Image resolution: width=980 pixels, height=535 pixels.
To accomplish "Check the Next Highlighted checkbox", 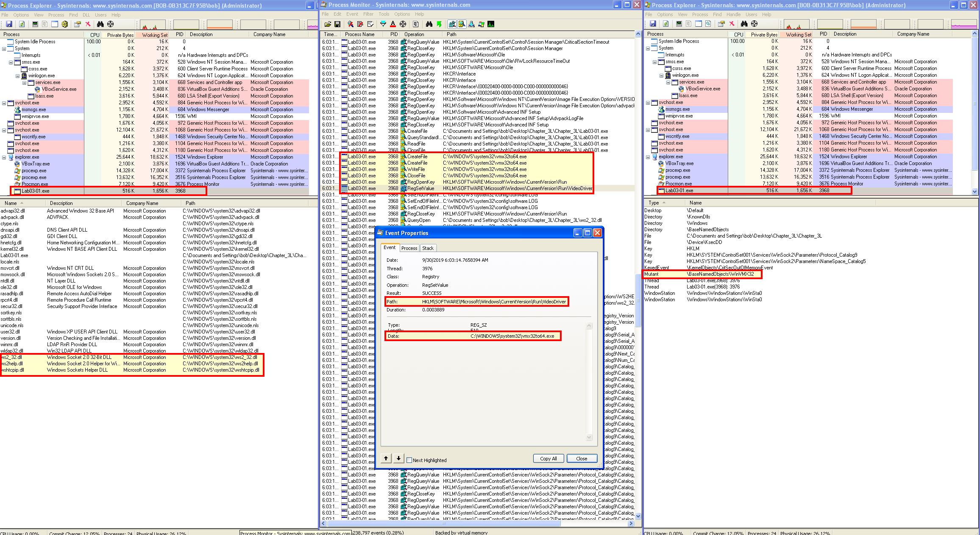I will click(x=409, y=460).
